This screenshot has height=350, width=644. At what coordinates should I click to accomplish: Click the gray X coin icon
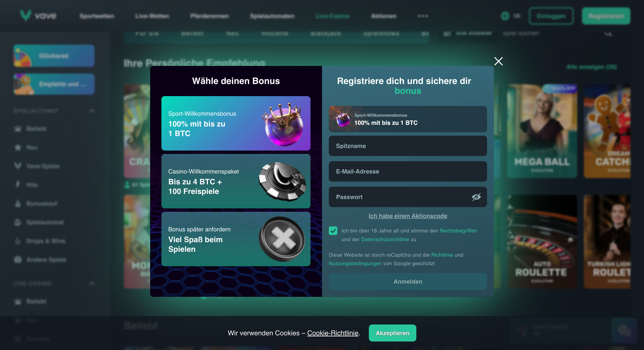point(282,239)
